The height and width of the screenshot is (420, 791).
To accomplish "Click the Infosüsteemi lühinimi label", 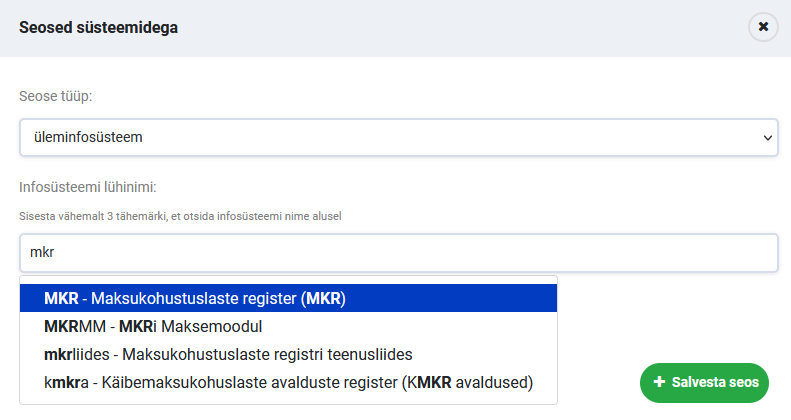I will (x=90, y=186).
